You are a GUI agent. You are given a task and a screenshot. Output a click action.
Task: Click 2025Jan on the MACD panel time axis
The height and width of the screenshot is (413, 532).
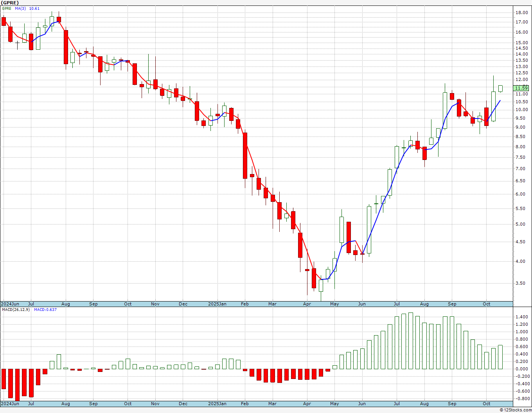click(x=217, y=404)
